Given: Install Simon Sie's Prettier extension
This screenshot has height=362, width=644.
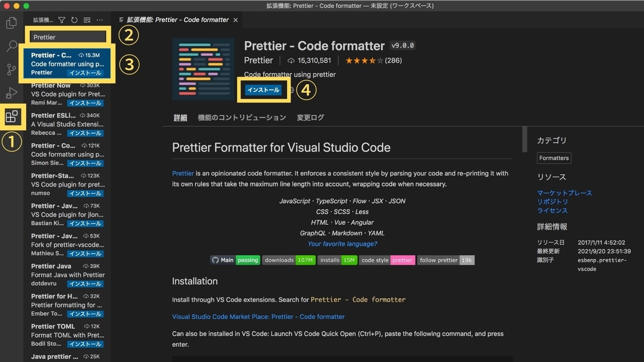Looking at the screenshot, I should pos(85,163).
